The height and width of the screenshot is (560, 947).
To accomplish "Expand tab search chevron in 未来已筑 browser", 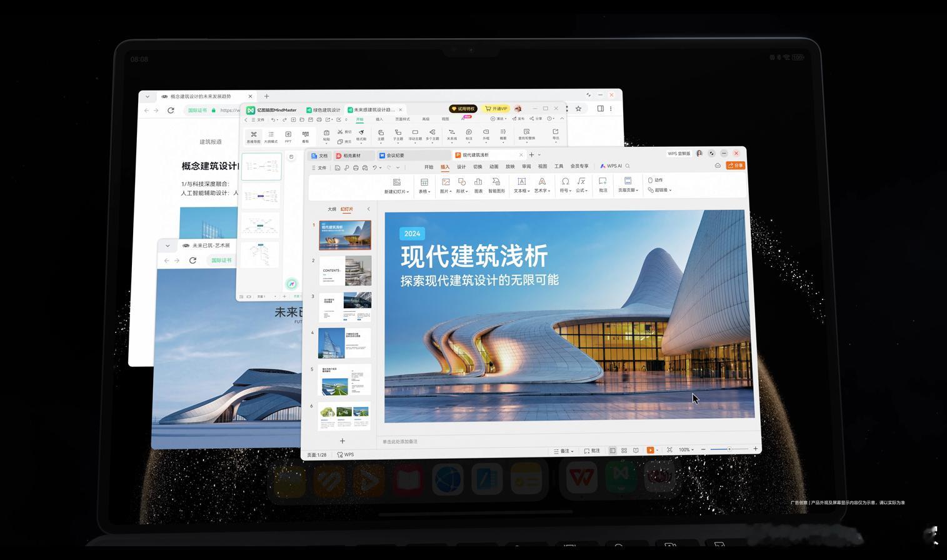I will pos(168,246).
